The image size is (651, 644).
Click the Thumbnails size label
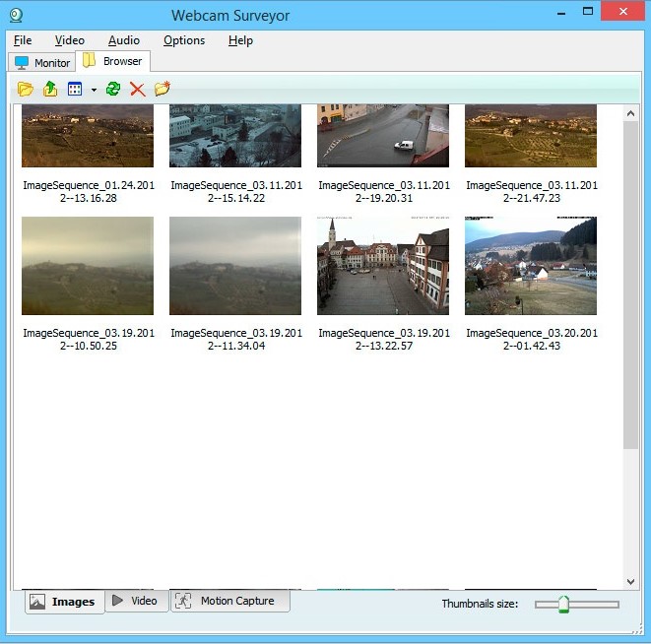tap(480, 604)
